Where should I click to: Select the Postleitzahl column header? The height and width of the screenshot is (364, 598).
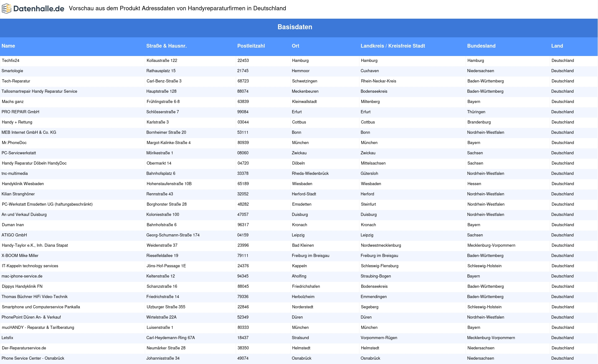(251, 46)
